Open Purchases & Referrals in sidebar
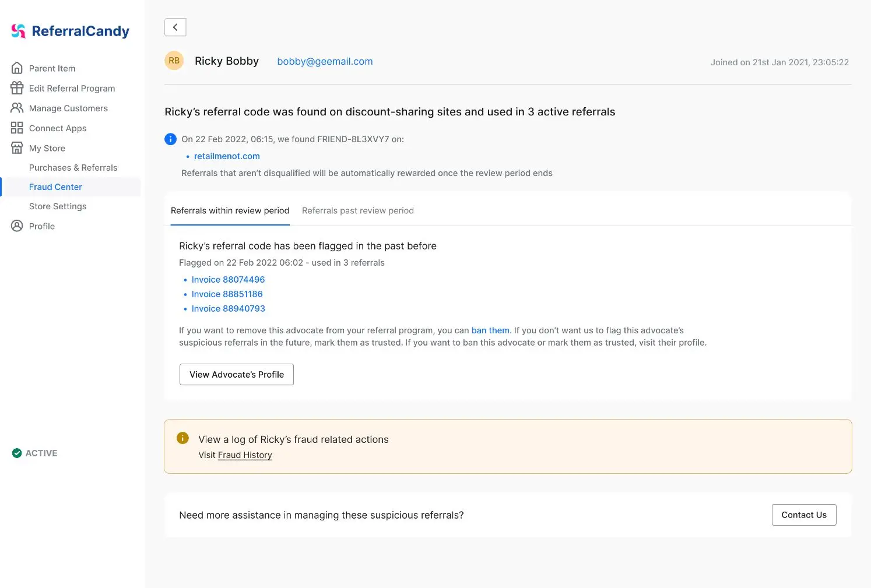Image resolution: width=871 pixels, height=588 pixels. (x=73, y=168)
